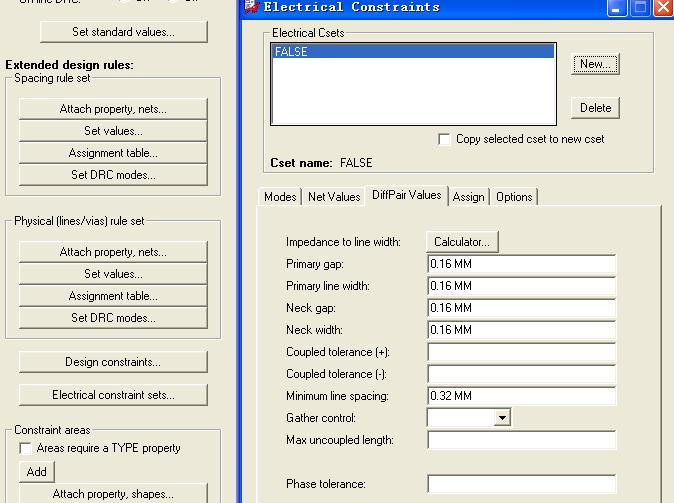Click Set DRC modes... under Spacing rule set
674x503 pixels.
pos(113,175)
